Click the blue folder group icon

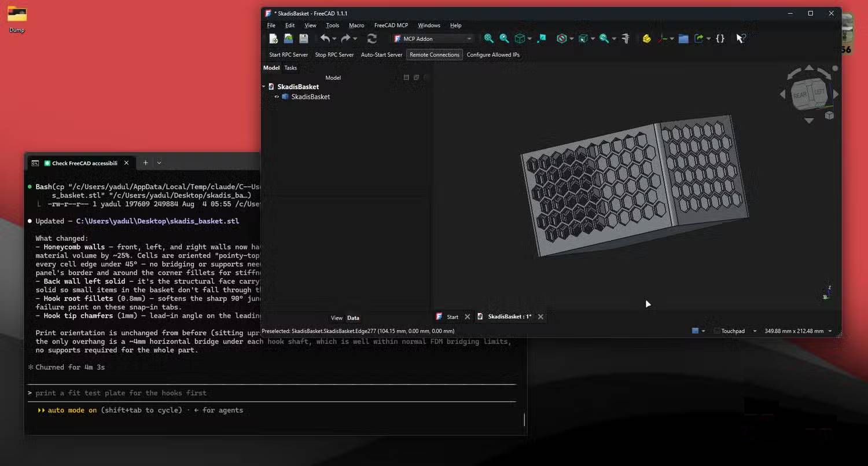click(683, 38)
